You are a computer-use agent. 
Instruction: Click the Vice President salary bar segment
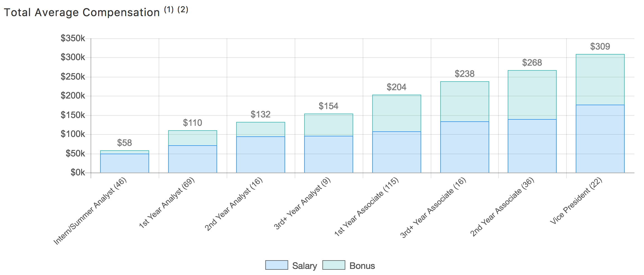(x=600, y=139)
